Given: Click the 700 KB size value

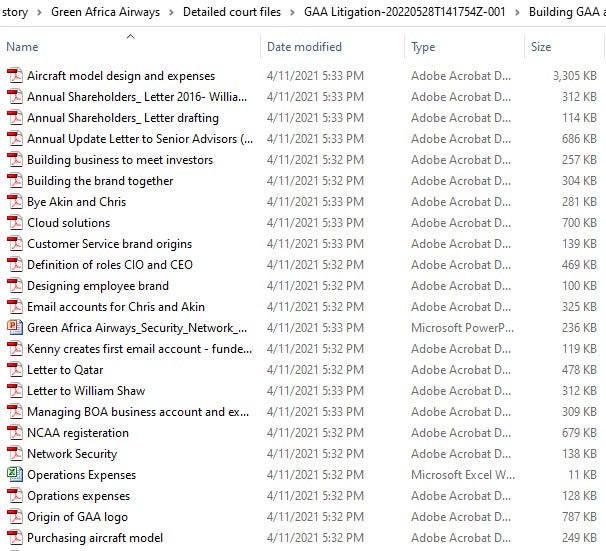Looking at the screenshot, I should [579, 223].
